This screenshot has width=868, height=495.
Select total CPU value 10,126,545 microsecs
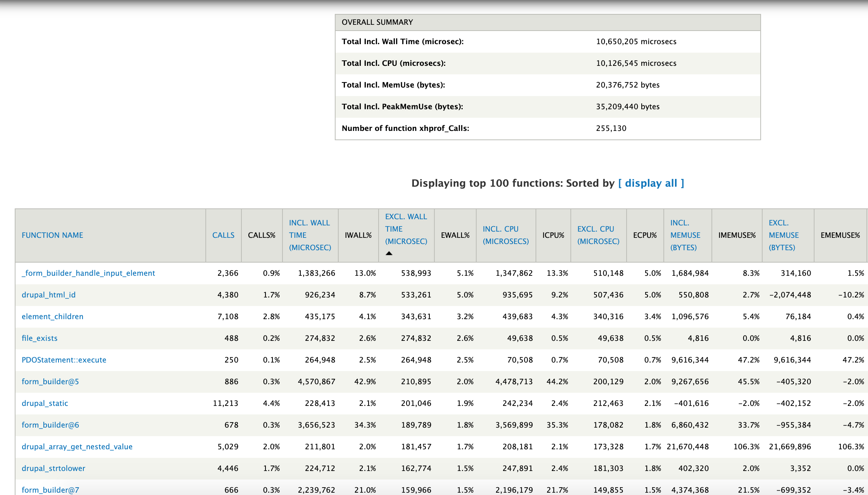pos(636,63)
